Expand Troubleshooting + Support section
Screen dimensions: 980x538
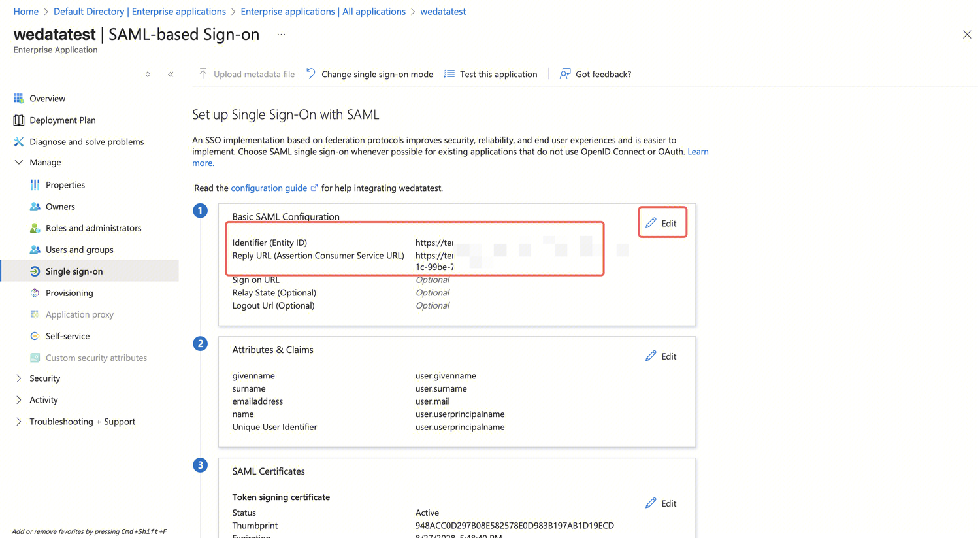(18, 422)
